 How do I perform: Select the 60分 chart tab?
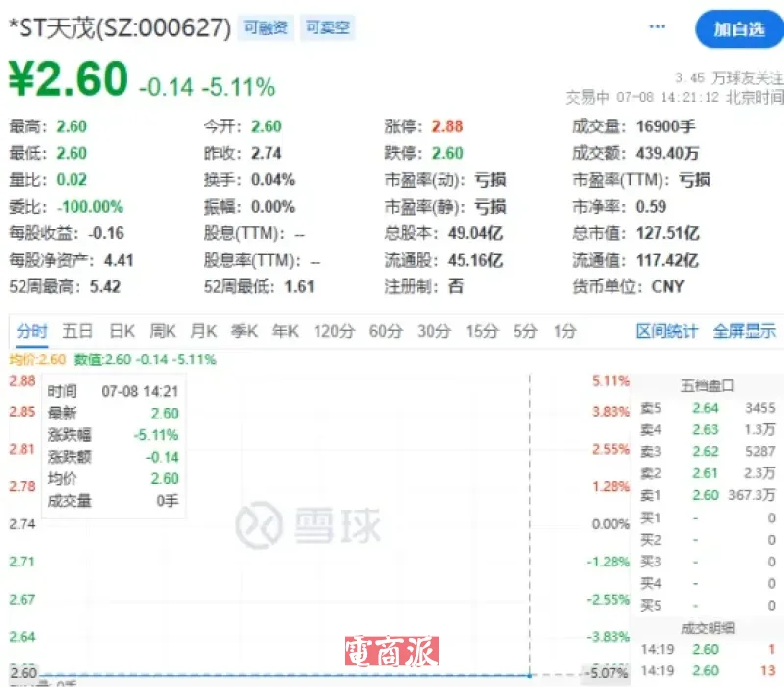[x=385, y=331]
